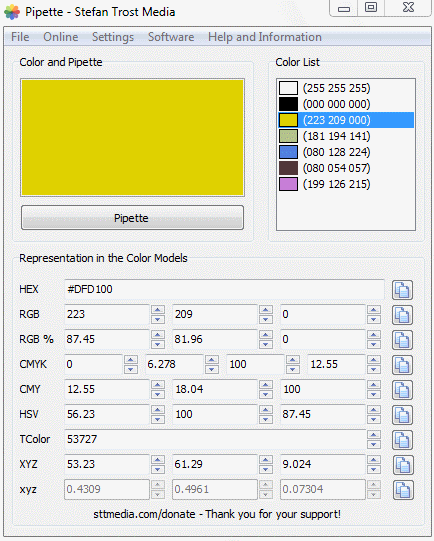Open the Settings menu
Image resolution: width=434 pixels, height=541 pixels.
coord(113,37)
